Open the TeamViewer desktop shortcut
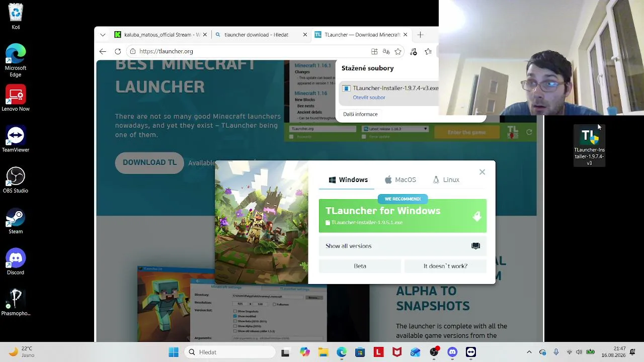The width and height of the screenshot is (644, 362). coord(16,139)
